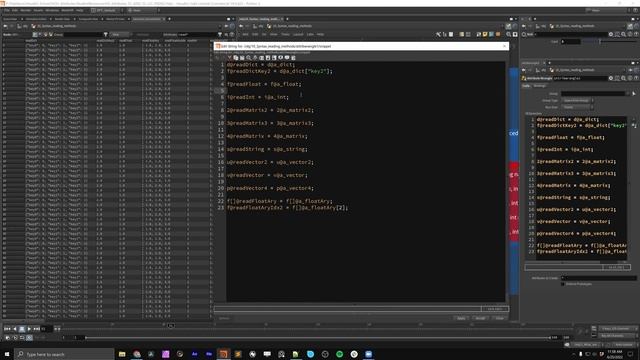Add new pane tab in spreadsheet pane
Screen dimensions: 640x360
click(x=169, y=19)
